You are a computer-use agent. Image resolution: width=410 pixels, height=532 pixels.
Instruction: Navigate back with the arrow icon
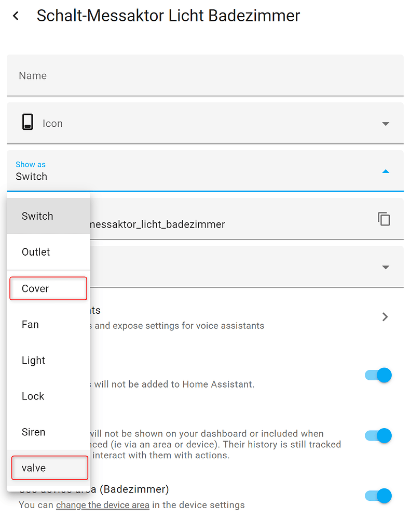tap(15, 16)
